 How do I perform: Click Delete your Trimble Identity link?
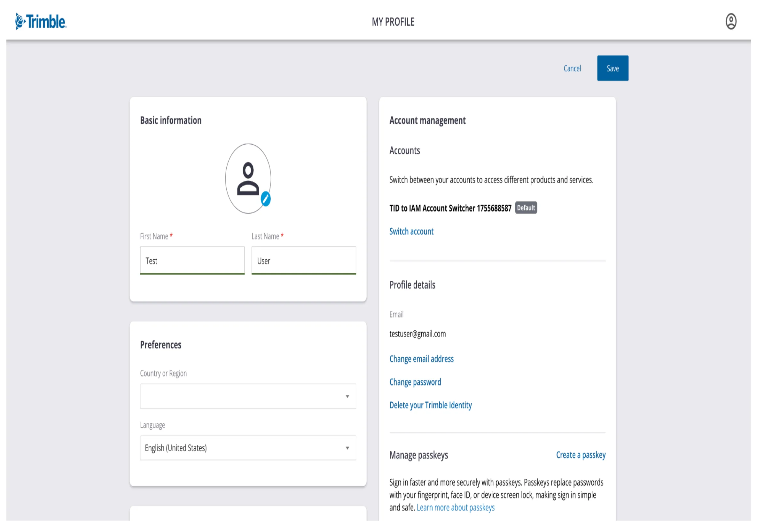pyautogui.click(x=430, y=405)
